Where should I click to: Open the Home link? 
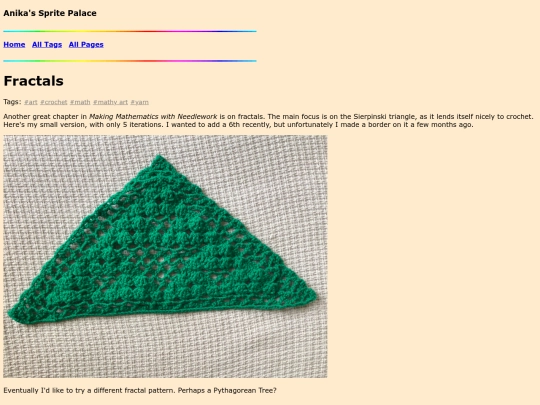[x=14, y=44]
